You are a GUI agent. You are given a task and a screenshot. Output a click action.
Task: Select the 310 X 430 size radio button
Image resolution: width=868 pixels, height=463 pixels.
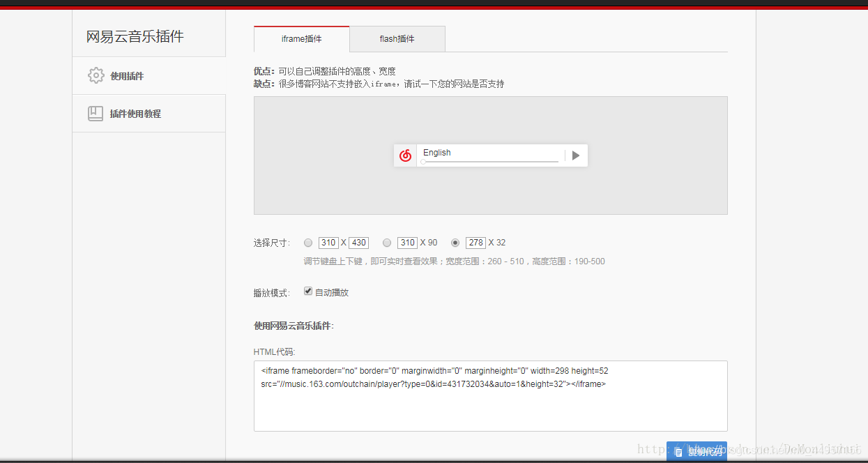pos(308,243)
